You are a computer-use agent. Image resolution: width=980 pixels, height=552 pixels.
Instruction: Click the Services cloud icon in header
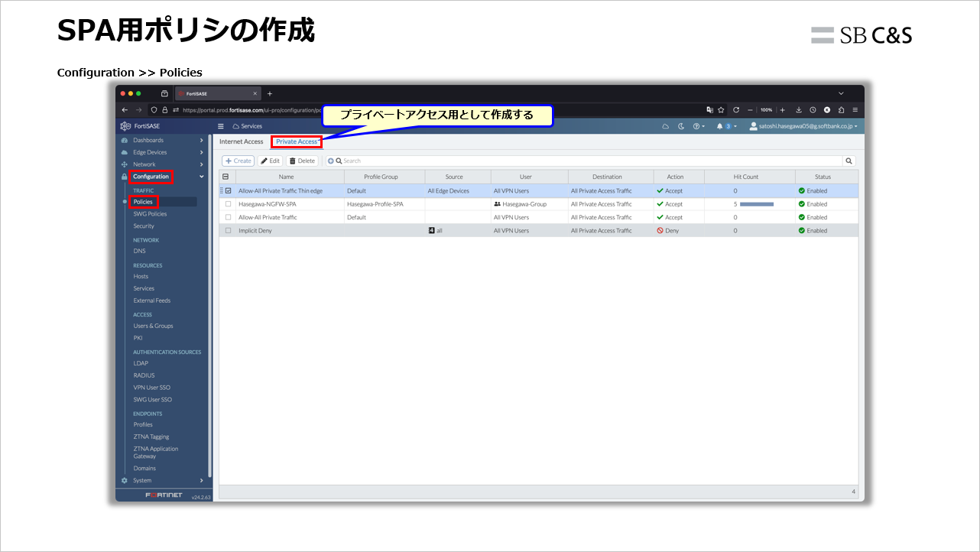(x=236, y=126)
